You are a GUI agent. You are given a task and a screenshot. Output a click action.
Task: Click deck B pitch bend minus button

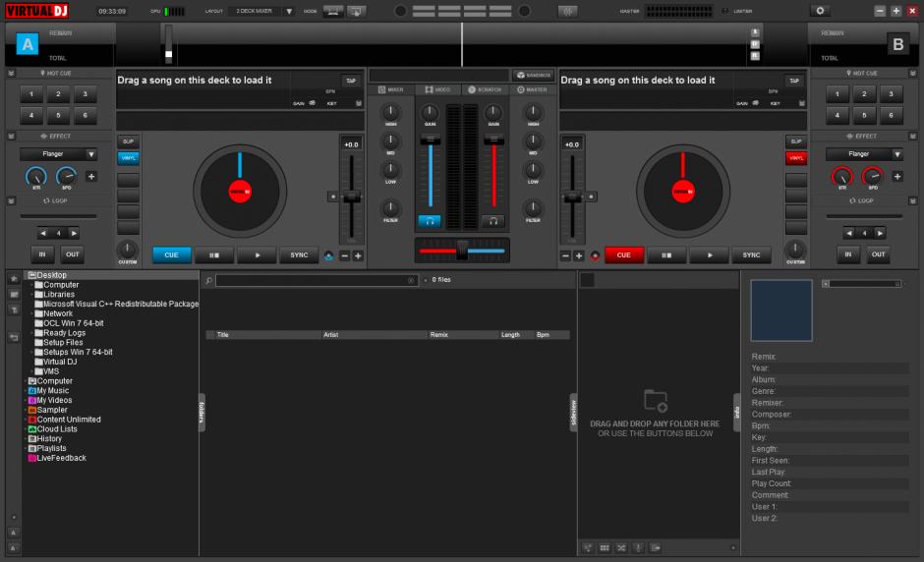click(x=566, y=255)
